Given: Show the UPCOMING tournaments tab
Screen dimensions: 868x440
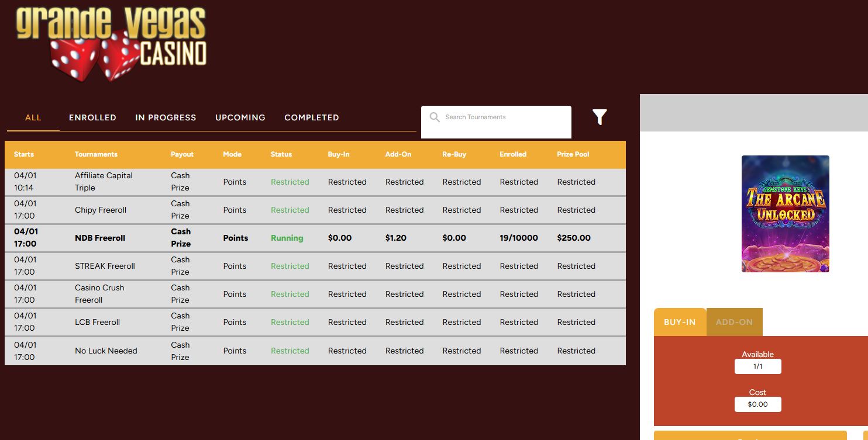Looking at the screenshot, I should (x=240, y=117).
